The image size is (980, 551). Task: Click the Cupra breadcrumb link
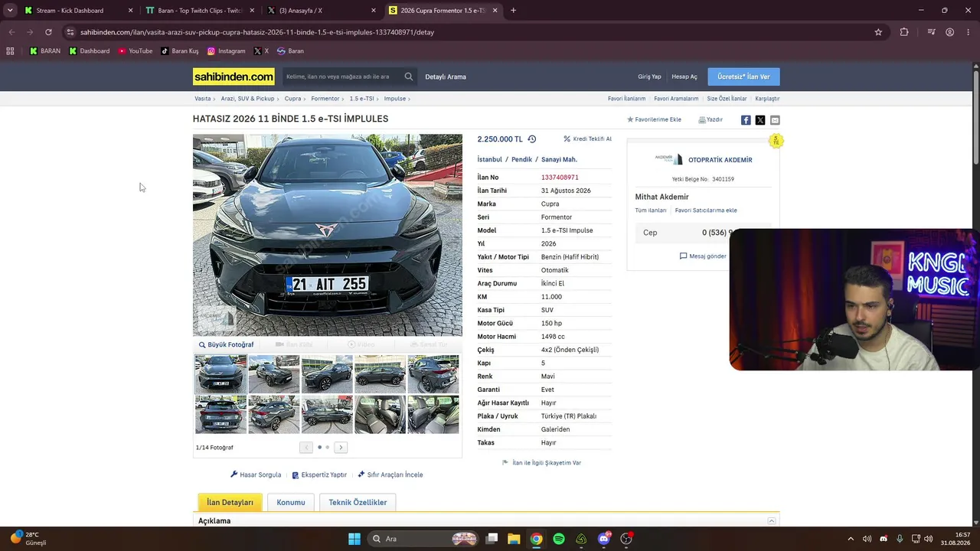click(x=292, y=99)
